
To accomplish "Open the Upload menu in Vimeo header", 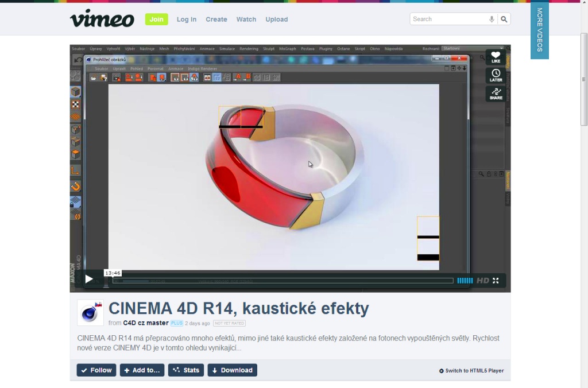I will (x=277, y=20).
